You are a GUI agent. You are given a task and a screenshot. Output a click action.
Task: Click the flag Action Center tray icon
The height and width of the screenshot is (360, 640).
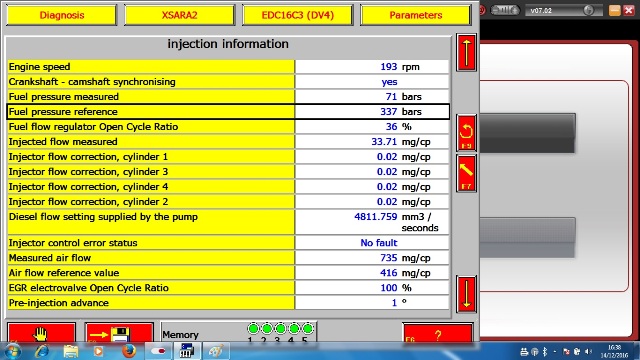566,351
